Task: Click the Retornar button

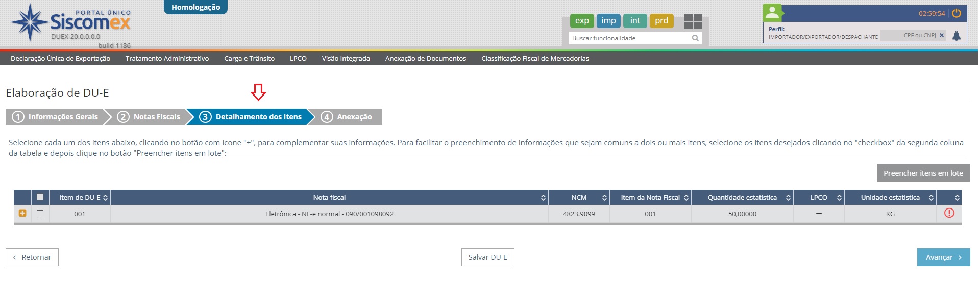Action: click(x=32, y=257)
